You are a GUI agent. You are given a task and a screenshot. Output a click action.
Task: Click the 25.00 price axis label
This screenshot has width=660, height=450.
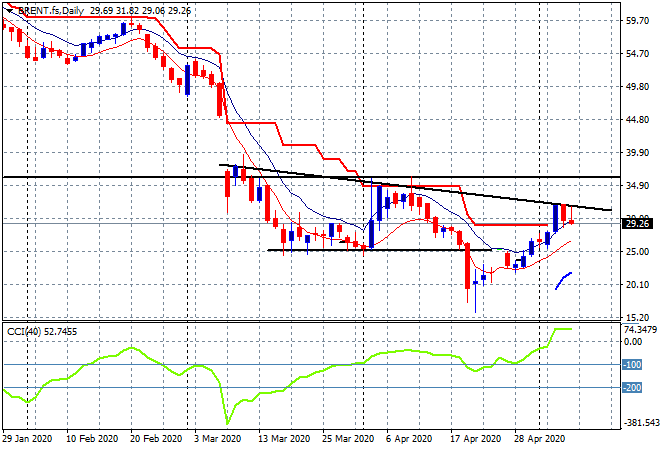point(637,252)
